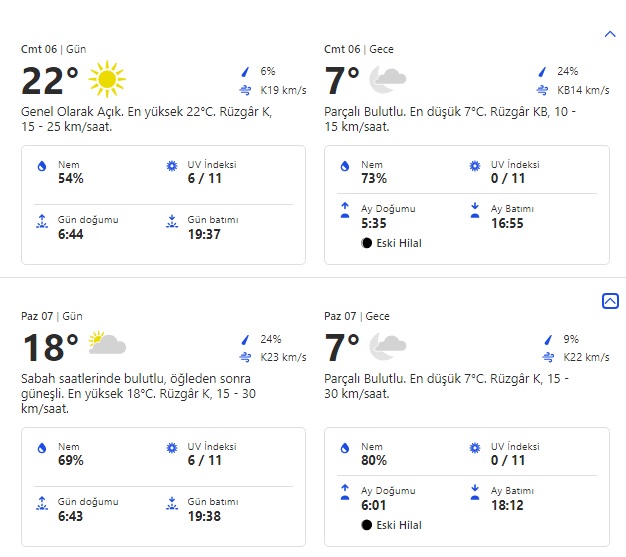Viewport: 626px width, 557px height.
Task: Collapse Cmt 06 details with top chevron
Action: pos(610,34)
